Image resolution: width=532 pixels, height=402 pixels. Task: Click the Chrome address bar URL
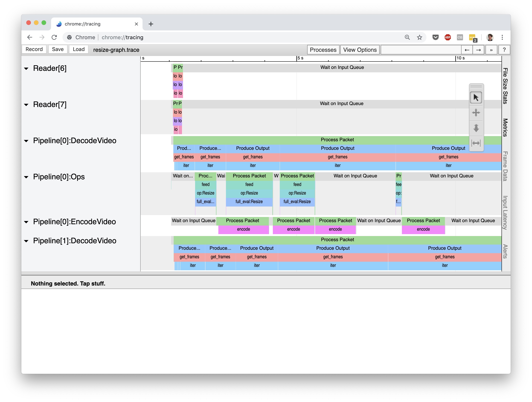(x=122, y=37)
